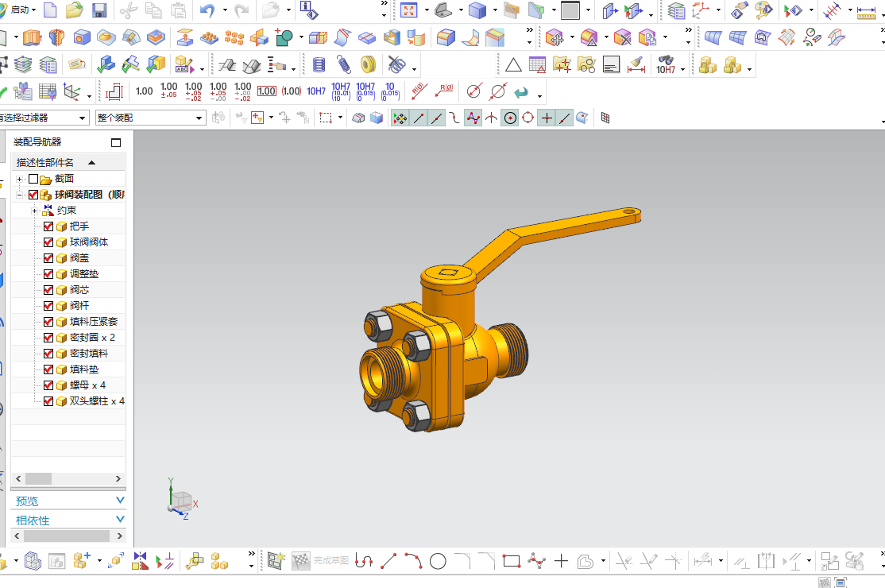Click the 完成草图 button

(321, 561)
